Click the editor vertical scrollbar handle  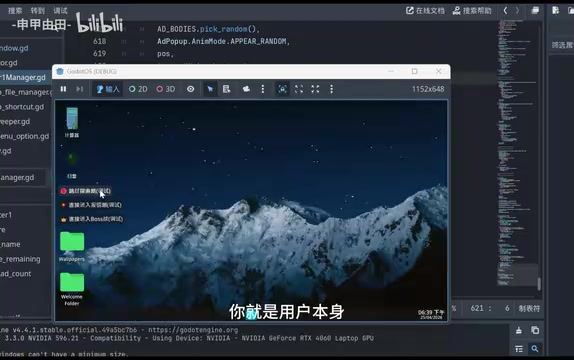(539, 283)
